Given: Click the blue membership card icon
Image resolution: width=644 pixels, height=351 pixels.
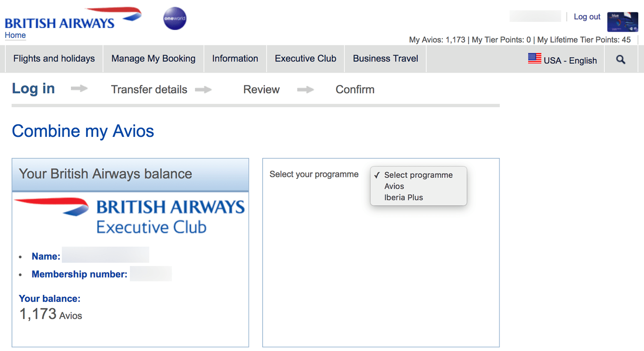Looking at the screenshot, I should tap(623, 21).
